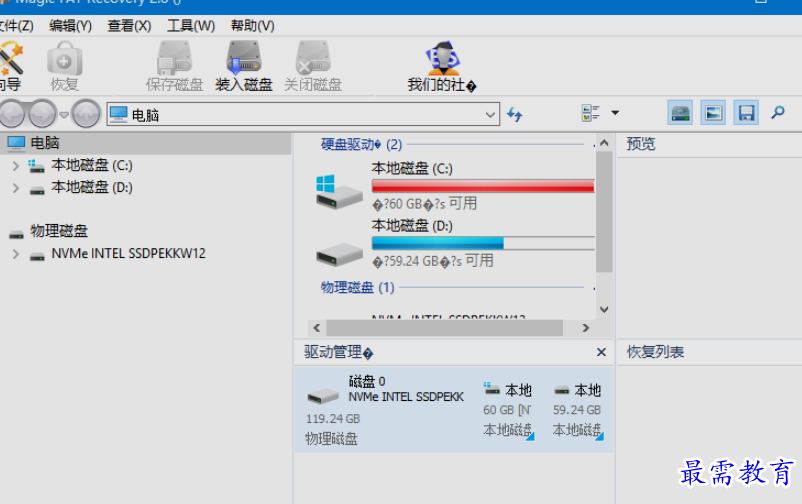Click the 保存磁盘 save disk icon
Viewport: 802px width, 504px height.
(174, 67)
